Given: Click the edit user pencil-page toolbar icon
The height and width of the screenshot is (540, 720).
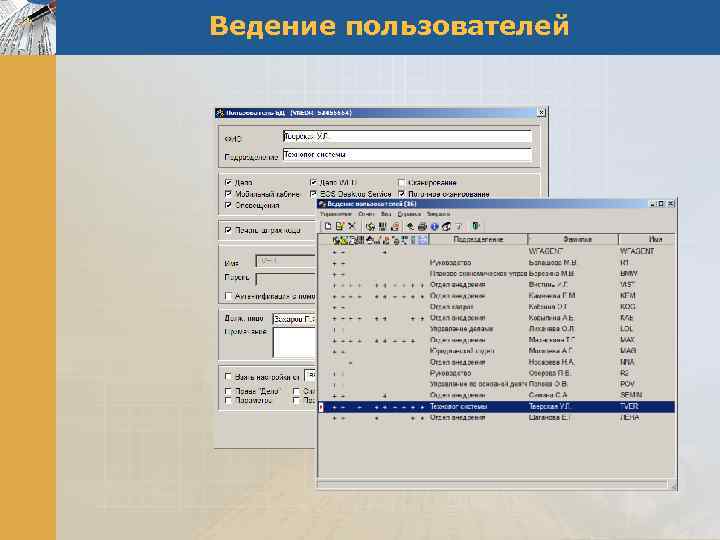Looking at the screenshot, I should [x=340, y=226].
